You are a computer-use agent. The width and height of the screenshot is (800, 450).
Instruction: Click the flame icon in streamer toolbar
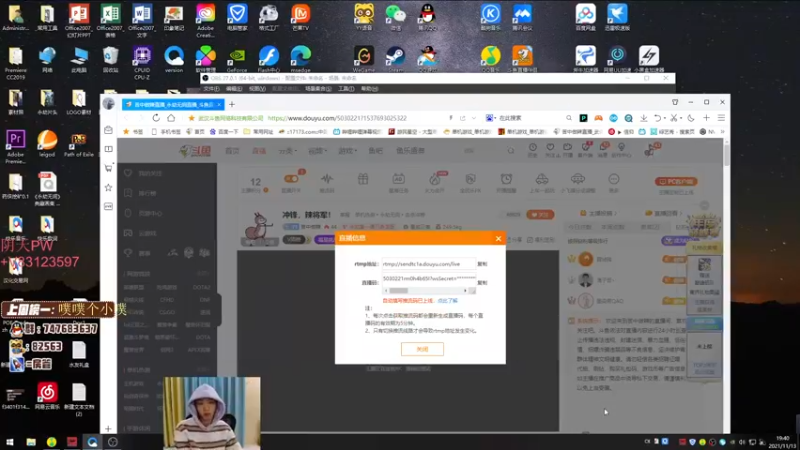coord(434,179)
